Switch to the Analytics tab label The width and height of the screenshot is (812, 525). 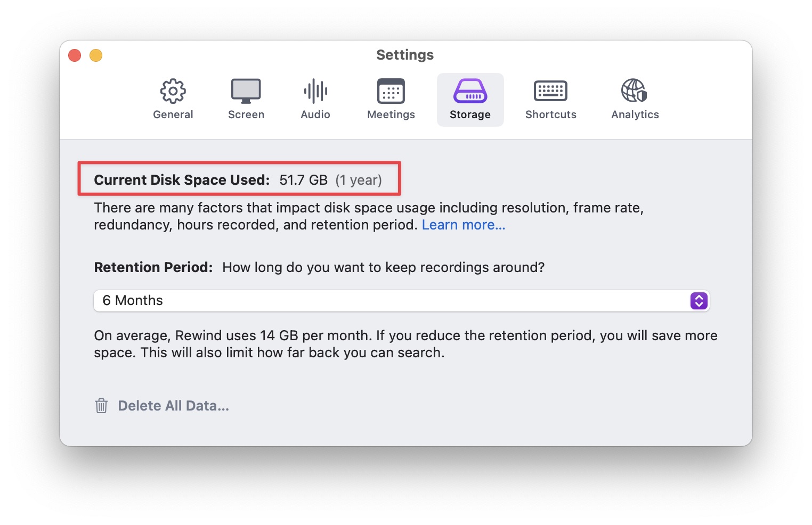pyautogui.click(x=635, y=114)
